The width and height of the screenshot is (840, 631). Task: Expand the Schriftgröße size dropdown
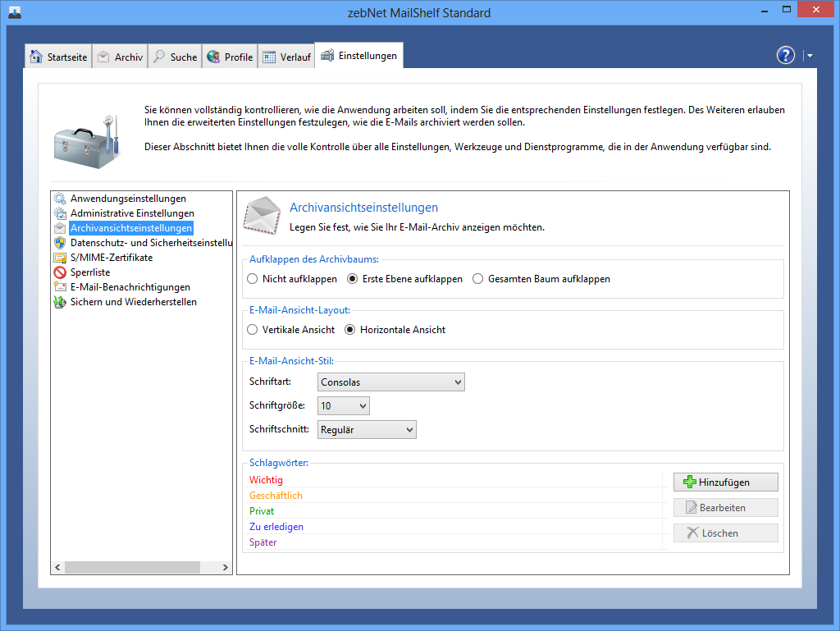point(343,405)
